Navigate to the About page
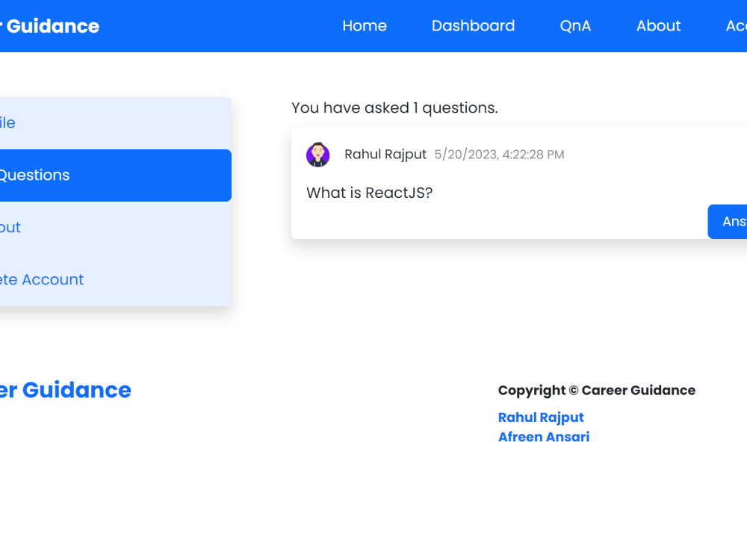This screenshot has height=560, width=747. tap(658, 25)
